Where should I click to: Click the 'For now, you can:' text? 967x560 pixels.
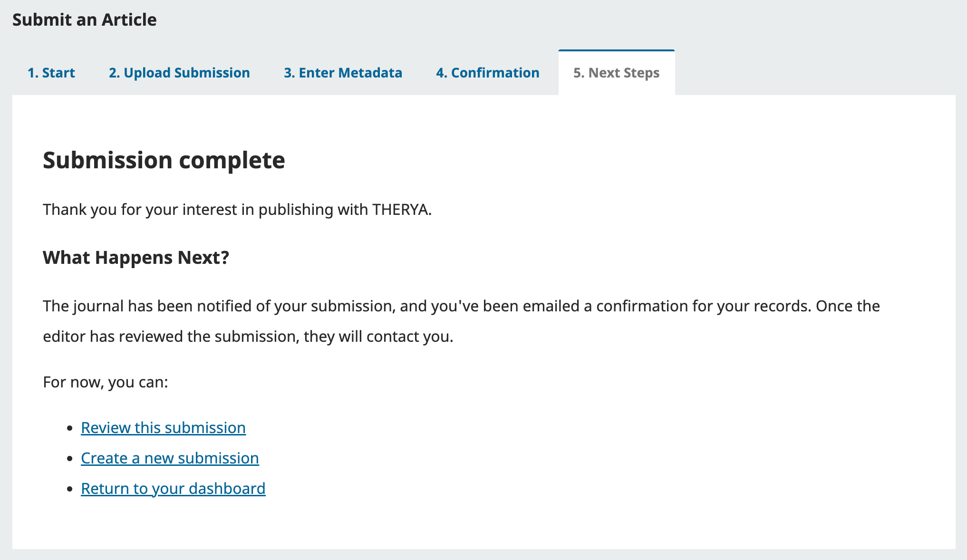[105, 382]
